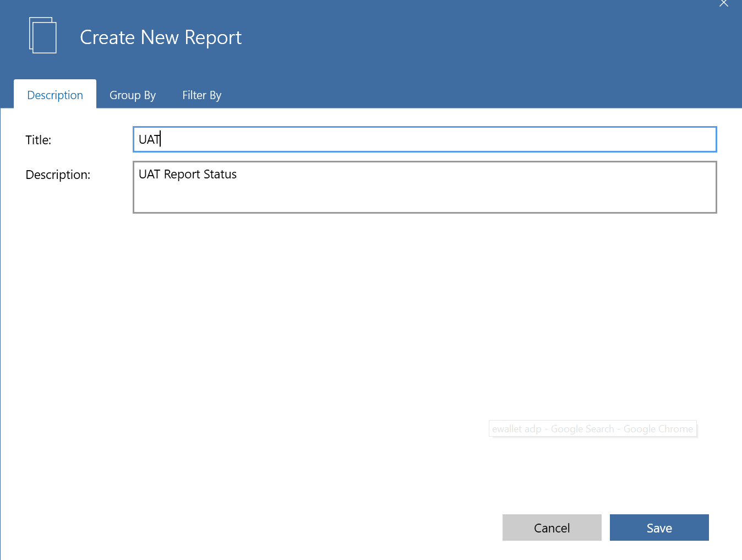Click the Create New Report header text
The image size is (742, 560).
point(161,37)
